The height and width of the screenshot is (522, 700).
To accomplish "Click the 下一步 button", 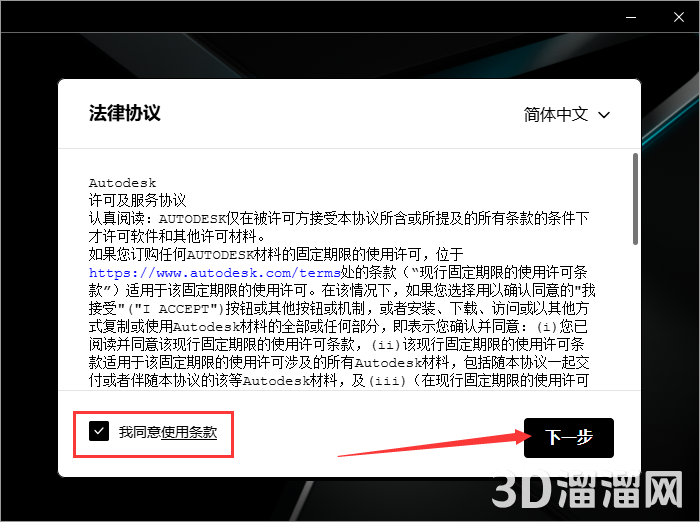I will pos(568,438).
